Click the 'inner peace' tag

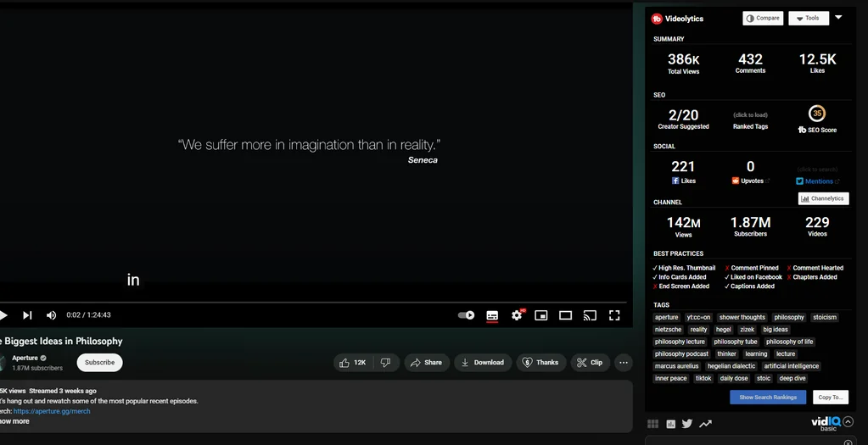(x=670, y=378)
